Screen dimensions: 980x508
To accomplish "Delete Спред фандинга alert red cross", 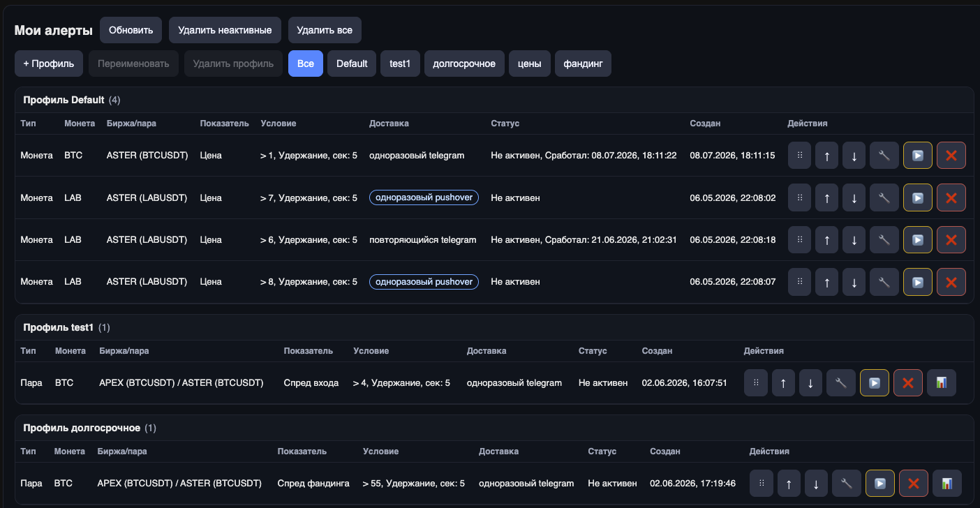I will tap(914, 483).
